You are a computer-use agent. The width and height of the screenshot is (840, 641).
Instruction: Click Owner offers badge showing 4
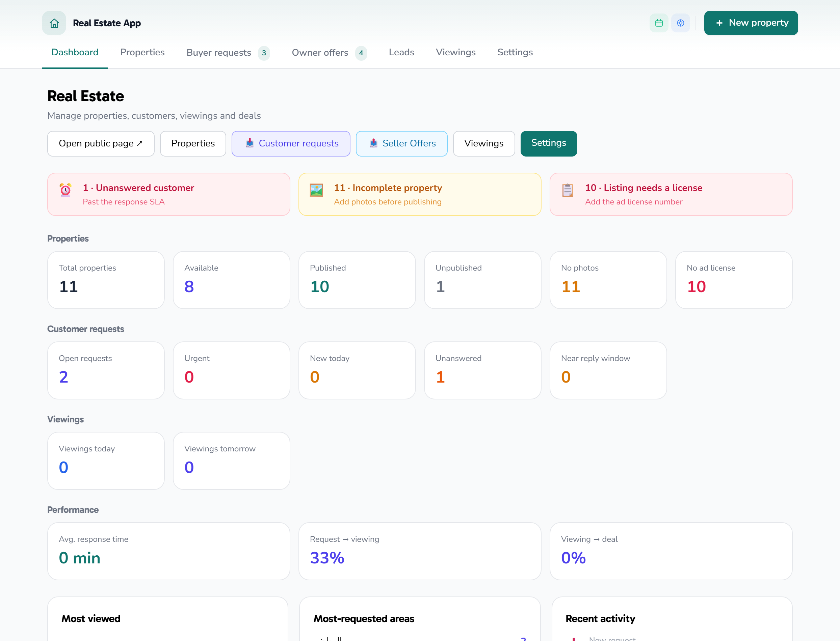point(361,53)
